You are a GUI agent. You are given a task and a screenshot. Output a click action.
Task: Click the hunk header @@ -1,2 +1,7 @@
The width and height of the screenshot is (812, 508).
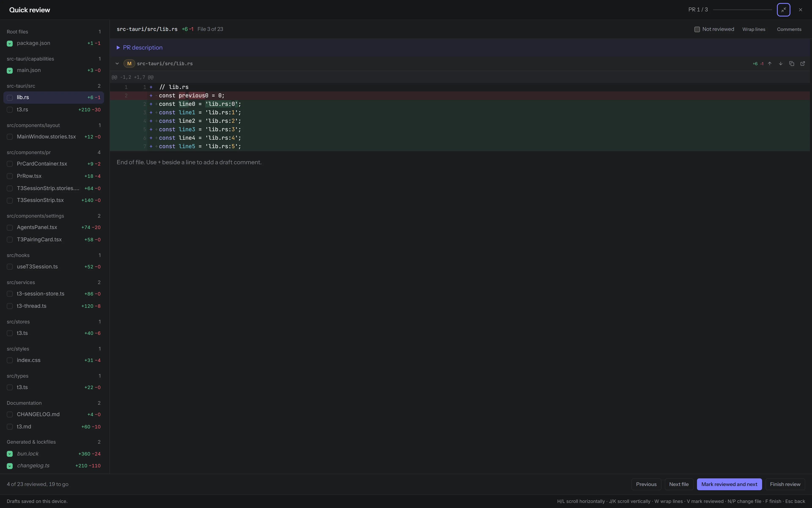pos(133,77)
